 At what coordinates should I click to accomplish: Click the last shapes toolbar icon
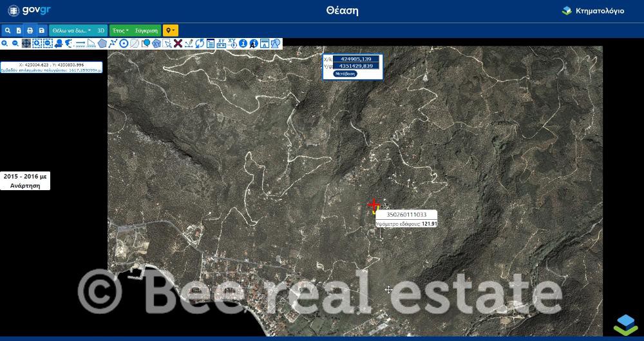pyautogui.click(x=276, y=44)
